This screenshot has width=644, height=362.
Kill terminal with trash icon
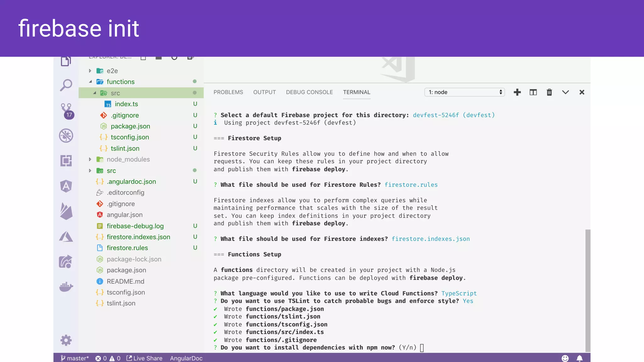click(549, 92)
